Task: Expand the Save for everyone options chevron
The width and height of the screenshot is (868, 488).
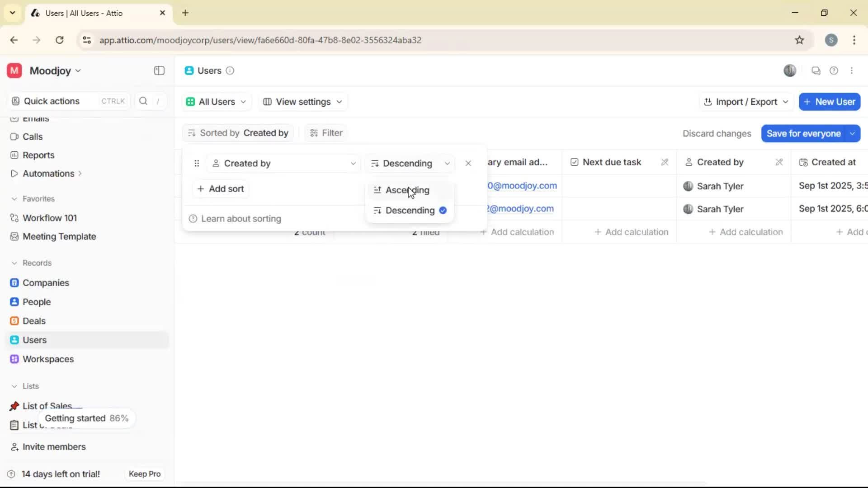Action: point(853,133)
